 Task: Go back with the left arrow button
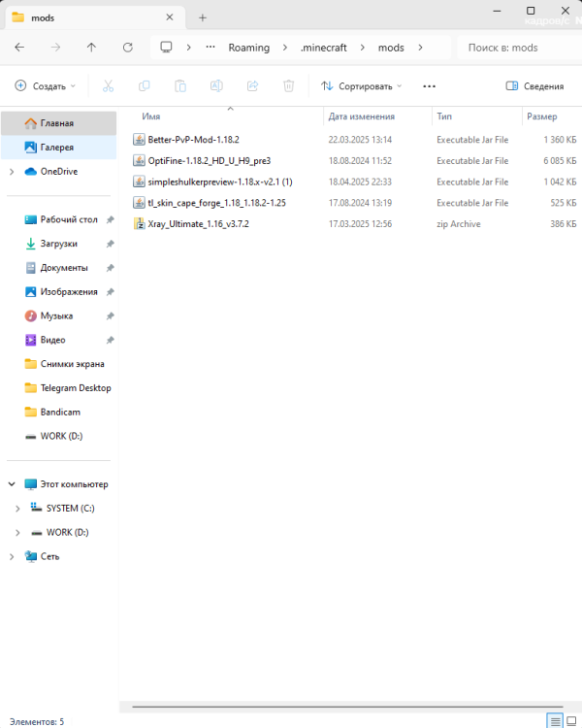click(19, 48)
